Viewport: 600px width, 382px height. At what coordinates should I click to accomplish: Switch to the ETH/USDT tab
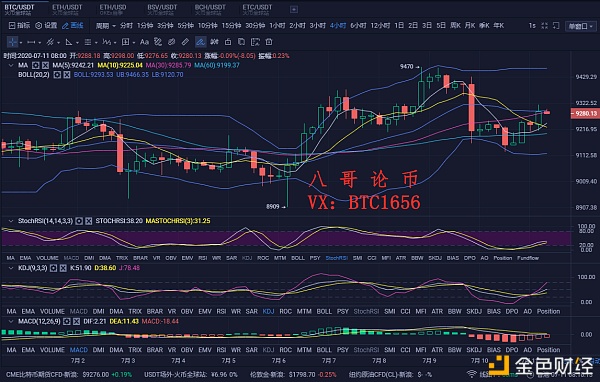67,10
